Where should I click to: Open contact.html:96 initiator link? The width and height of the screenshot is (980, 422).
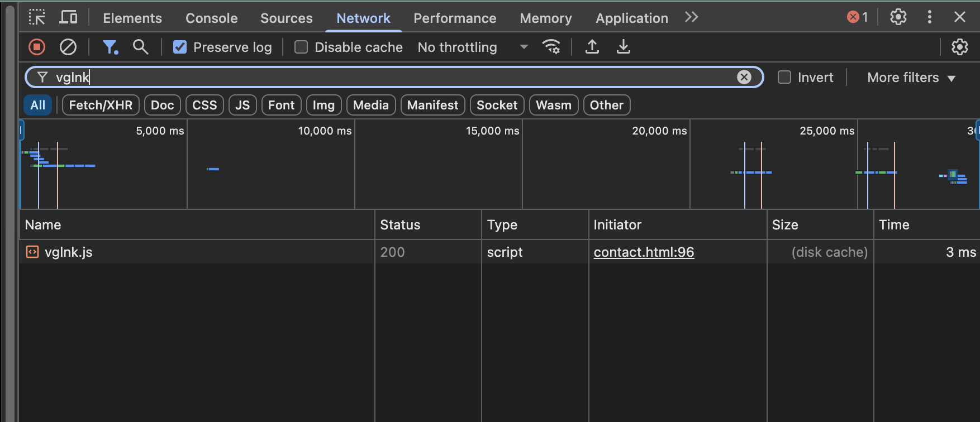[644, 252]
